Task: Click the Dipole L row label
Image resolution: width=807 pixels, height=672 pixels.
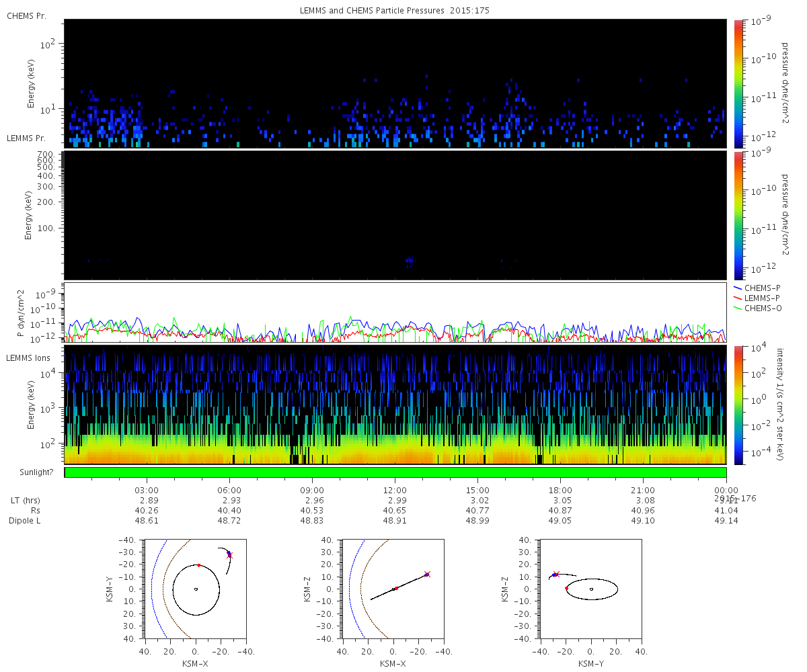Action: 26,521
